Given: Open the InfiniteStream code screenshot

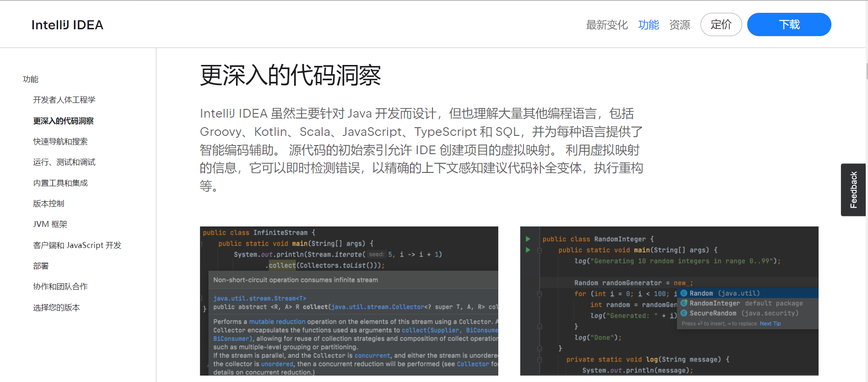Looking at the screenshot, I should coord(349,301).
